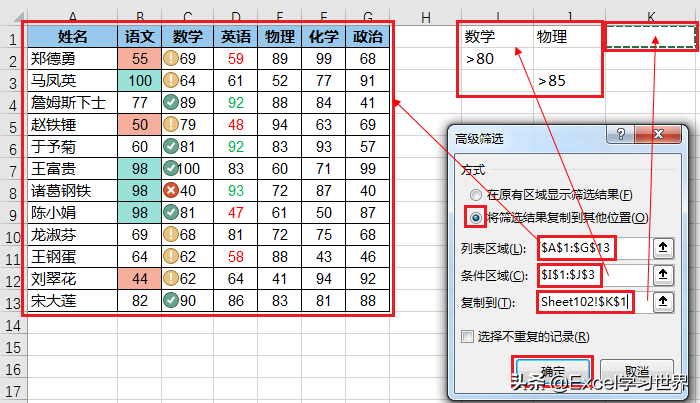700x403 pixels.
Task: Click yellow warning icon in 龙淑芬 row
Action: pyautogui.click(x=171, y=234)
